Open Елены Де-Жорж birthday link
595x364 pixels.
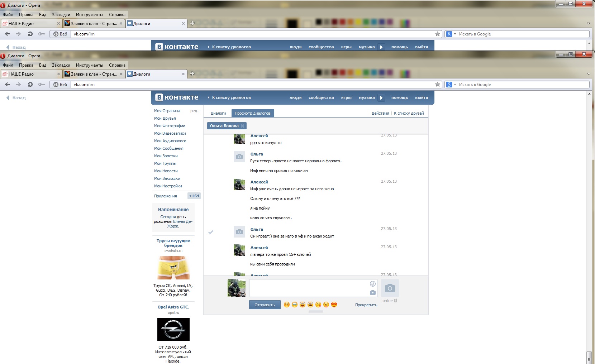[180, 224]
